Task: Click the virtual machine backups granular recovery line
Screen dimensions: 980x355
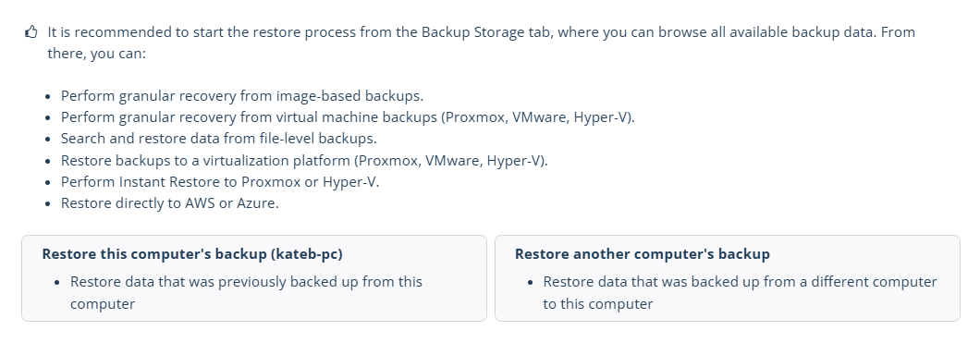Action: pos(348,117)
